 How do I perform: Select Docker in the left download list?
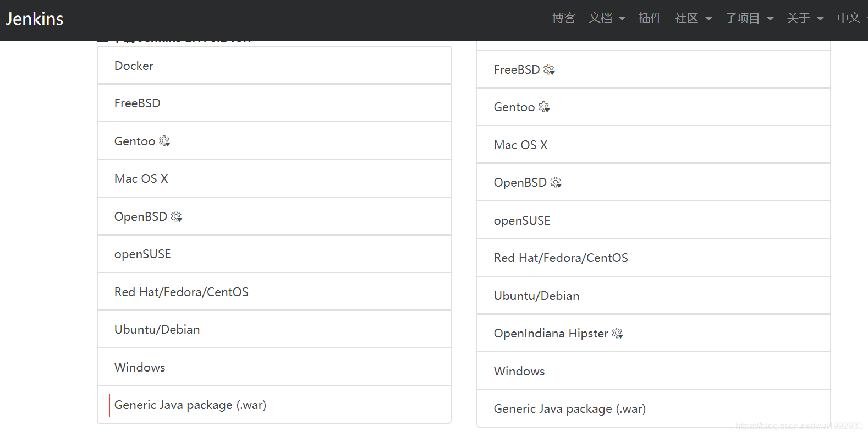(274, 66)
